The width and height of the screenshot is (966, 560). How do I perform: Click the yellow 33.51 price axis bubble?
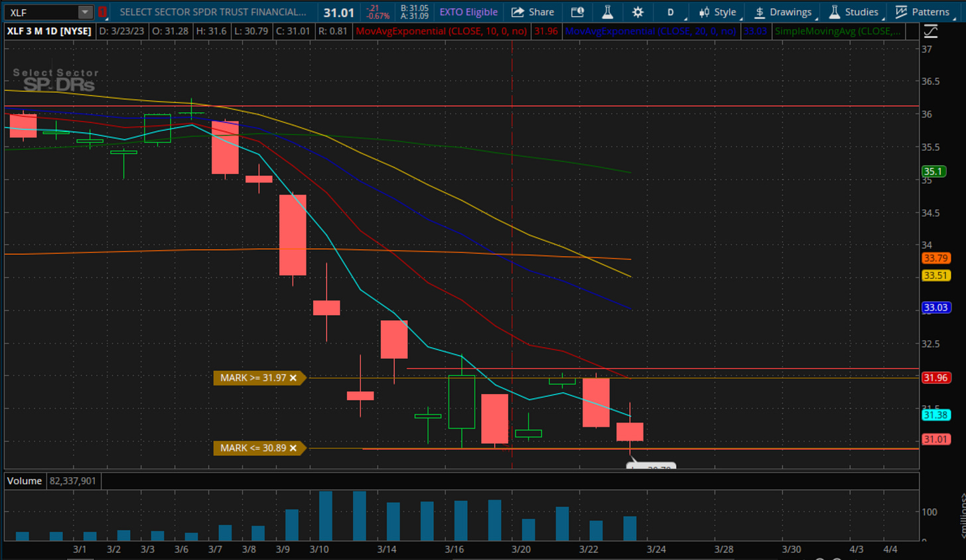tap(935, 275)
